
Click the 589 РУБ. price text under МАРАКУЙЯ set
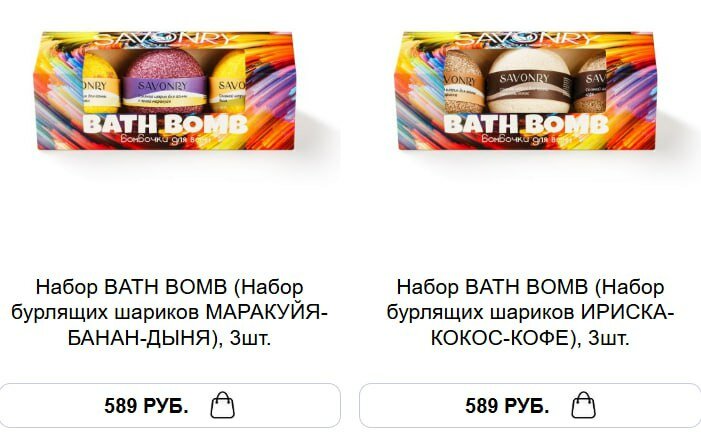pos(146,406)
